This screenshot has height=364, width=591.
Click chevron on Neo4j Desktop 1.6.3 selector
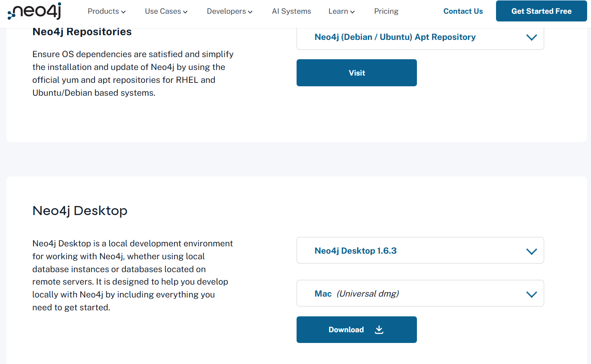click(532, 251)
